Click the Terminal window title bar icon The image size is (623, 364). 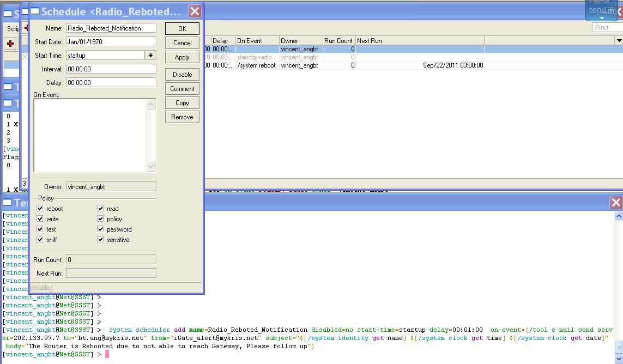[8, 203]
